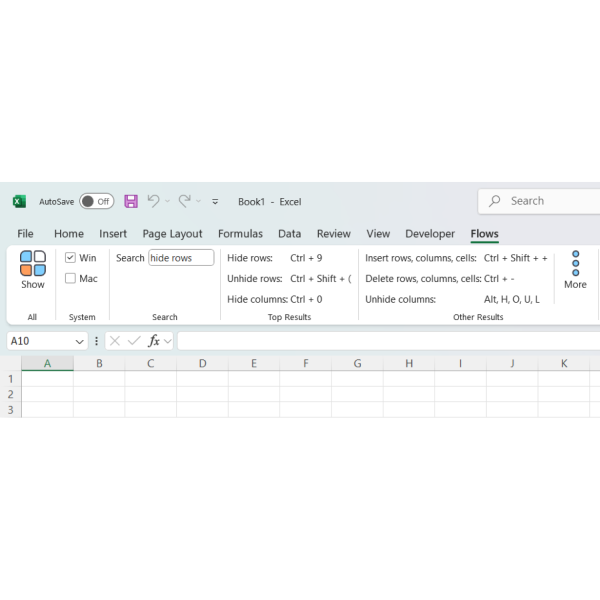Click the Select All corner triangle
Image resolution: width=600 pixels, height=600 pixels.
click(10, 364)
